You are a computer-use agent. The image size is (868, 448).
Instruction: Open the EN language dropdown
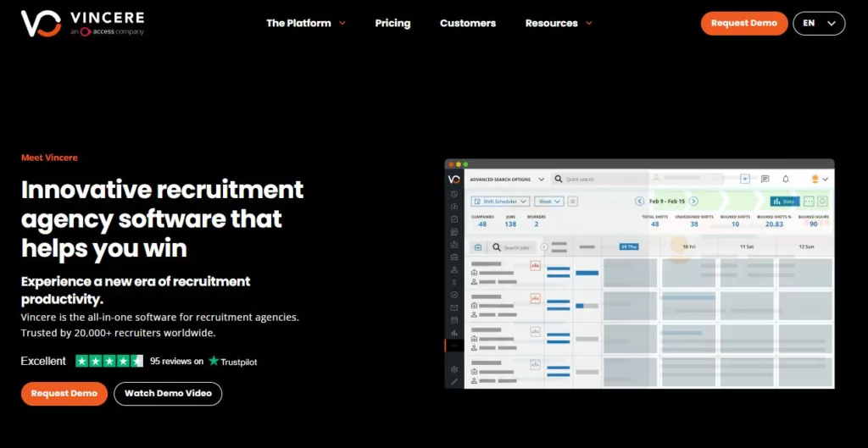(x=819, y=23)
